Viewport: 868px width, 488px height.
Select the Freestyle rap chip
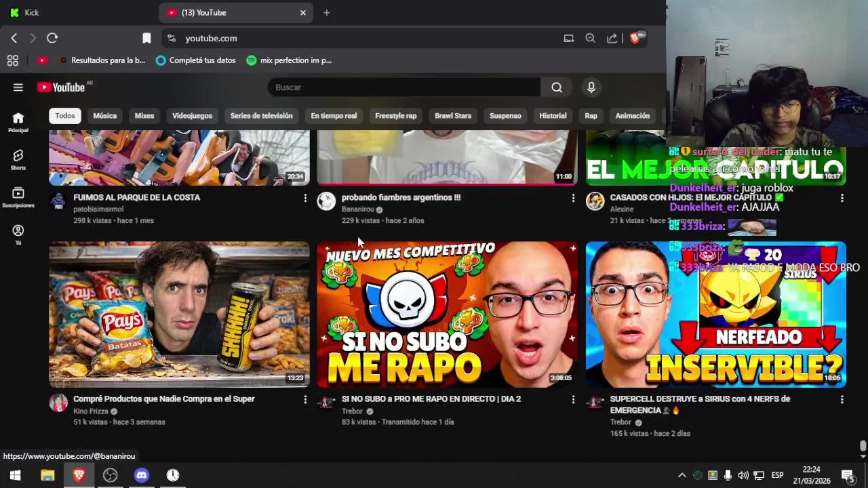(x=396, y=116)
